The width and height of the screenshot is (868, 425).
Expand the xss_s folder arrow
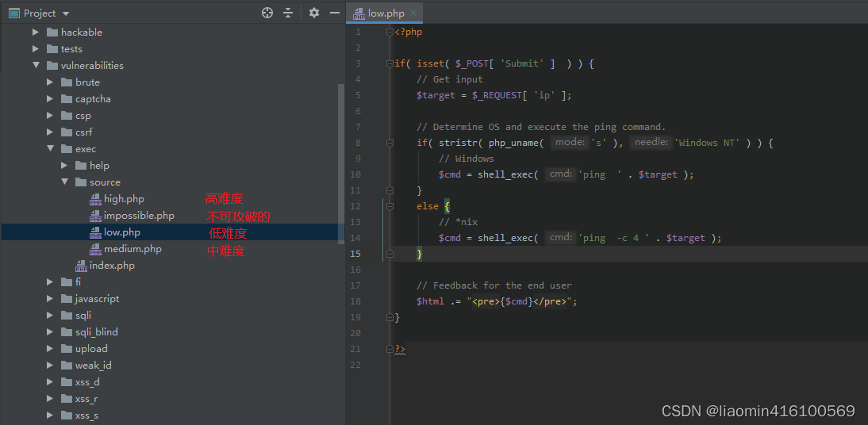pos(50,415)
